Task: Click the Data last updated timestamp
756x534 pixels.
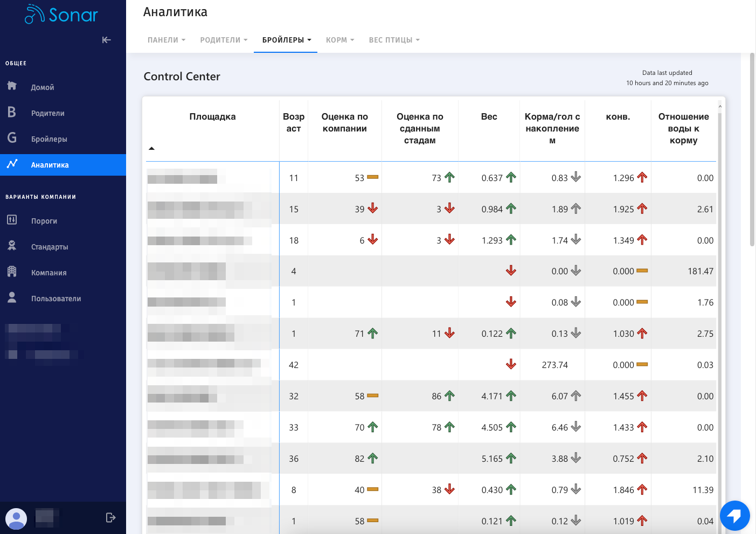Action: tap(667, 78)
